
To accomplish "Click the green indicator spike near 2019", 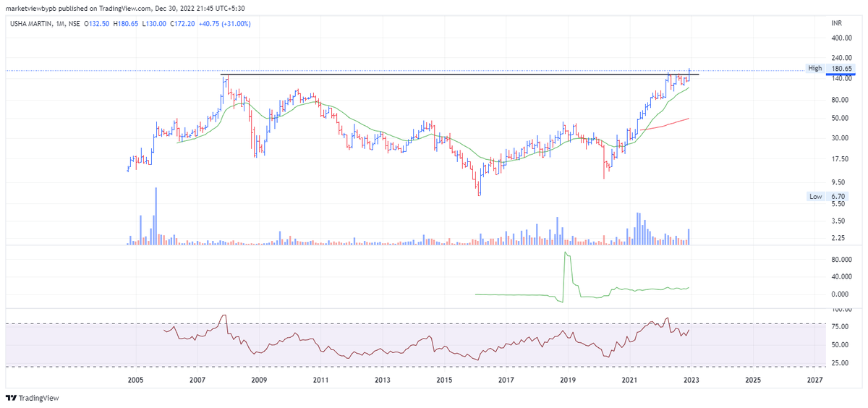I will [x=566, y=277].
